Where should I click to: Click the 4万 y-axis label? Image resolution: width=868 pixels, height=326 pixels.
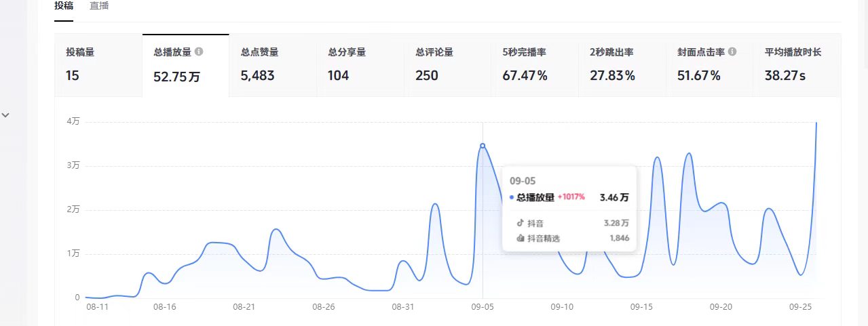coord(73,122)
